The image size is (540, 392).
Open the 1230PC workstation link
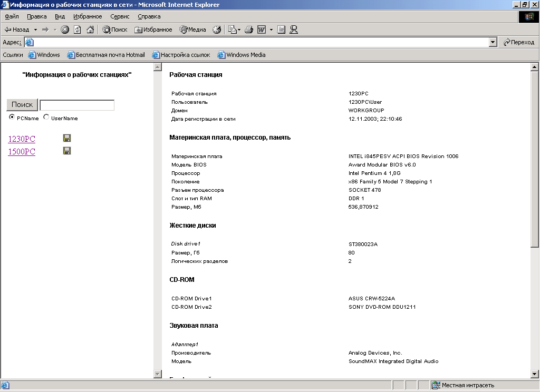pos(22,139)
